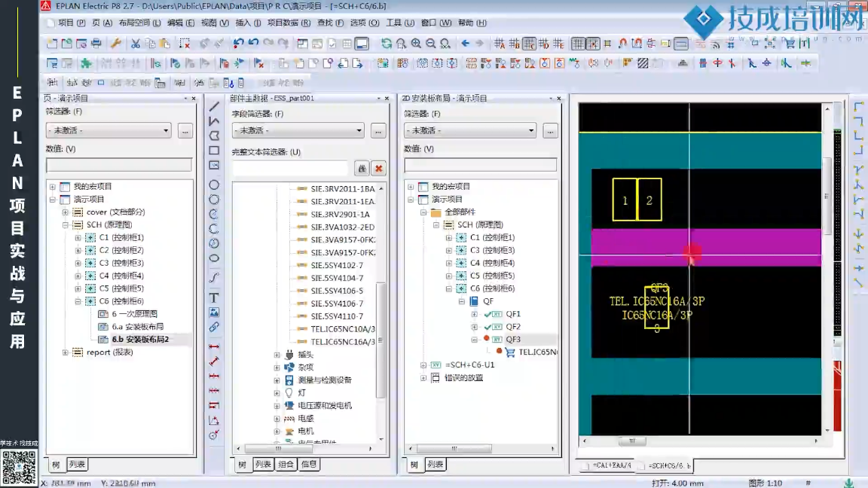This screenshot has width=868, height=488.
Task: Open the 插入(I) menu
Action: pyautogui.click(x=248, y=23)
